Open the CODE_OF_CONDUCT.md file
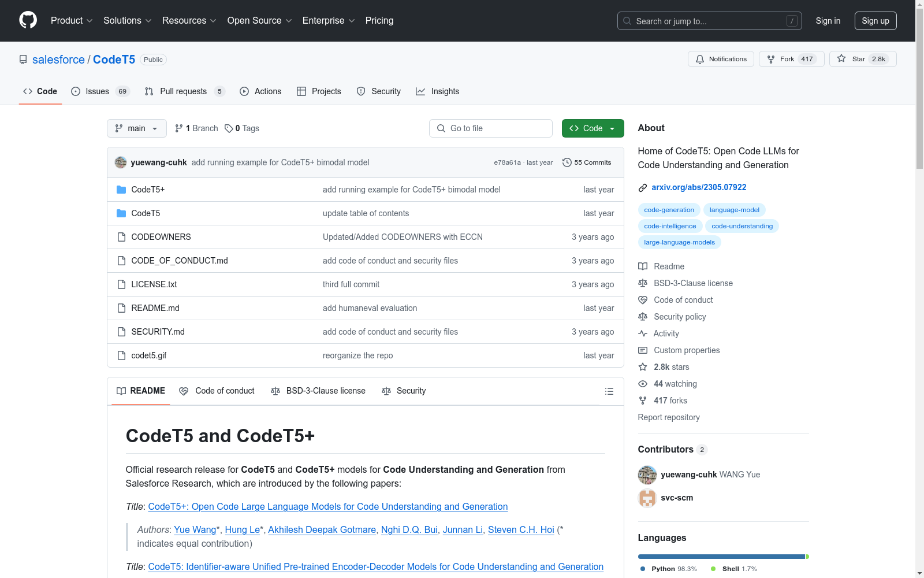The width and height of the screenshot is (924, 578). pos(180,261)
